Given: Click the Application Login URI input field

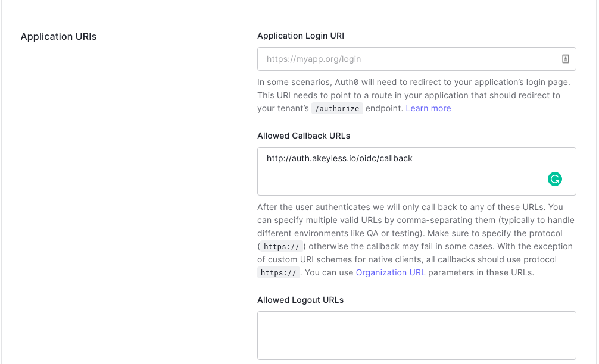Looking at the screenshot, I should (405, 59).
